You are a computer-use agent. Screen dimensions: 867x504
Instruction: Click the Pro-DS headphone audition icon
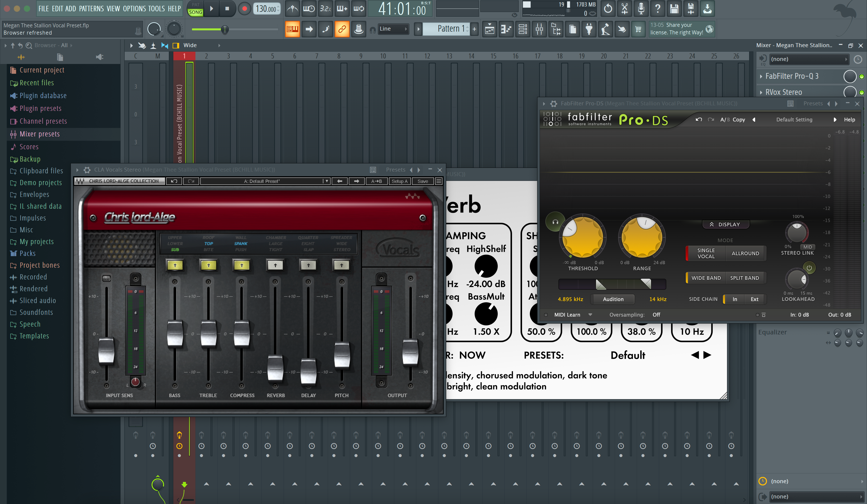[555, 222]
